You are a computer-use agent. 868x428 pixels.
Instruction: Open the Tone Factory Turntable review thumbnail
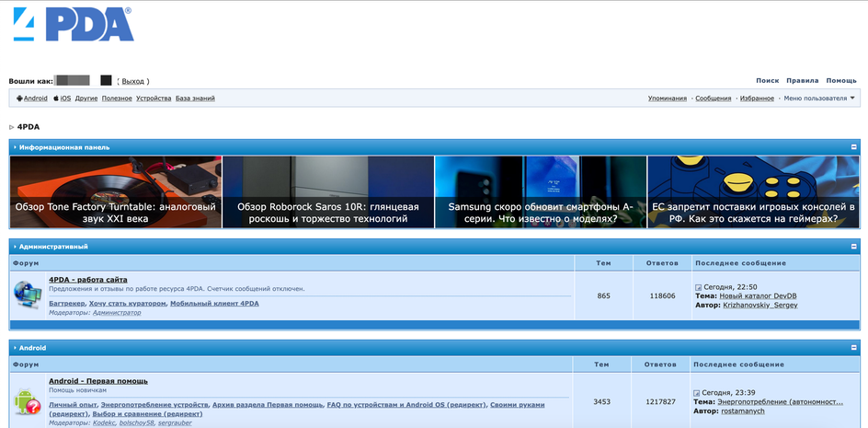coord(116,191)
